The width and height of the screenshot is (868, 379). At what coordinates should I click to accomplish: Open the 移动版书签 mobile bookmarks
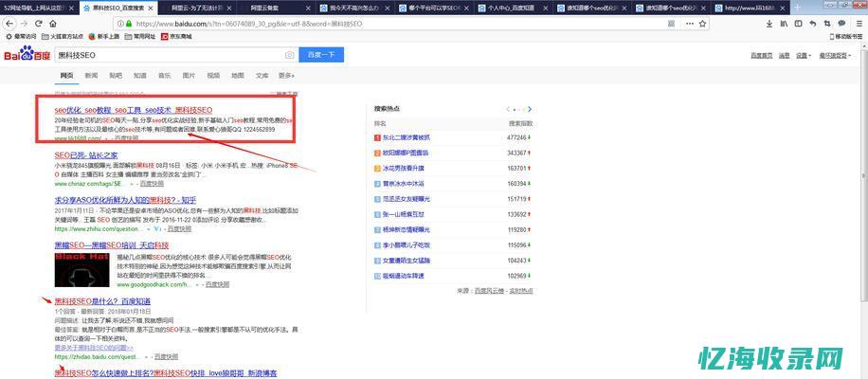point(847,37)
